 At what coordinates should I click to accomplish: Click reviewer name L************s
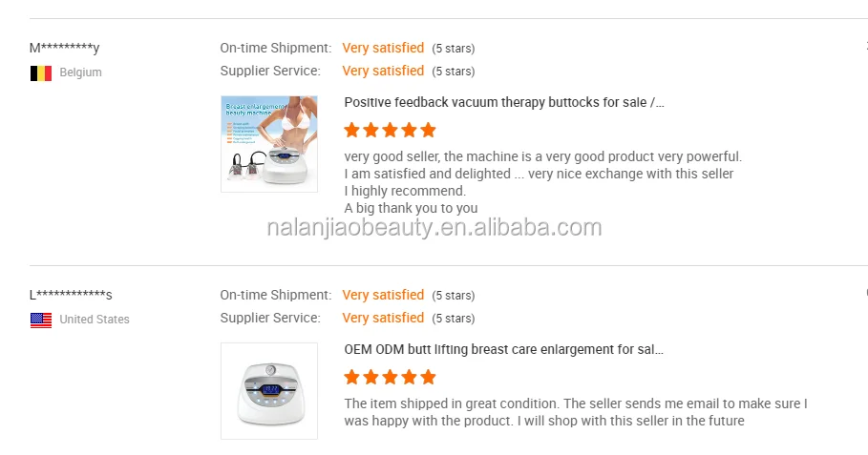pyautogui.click(x=71, y=295)
